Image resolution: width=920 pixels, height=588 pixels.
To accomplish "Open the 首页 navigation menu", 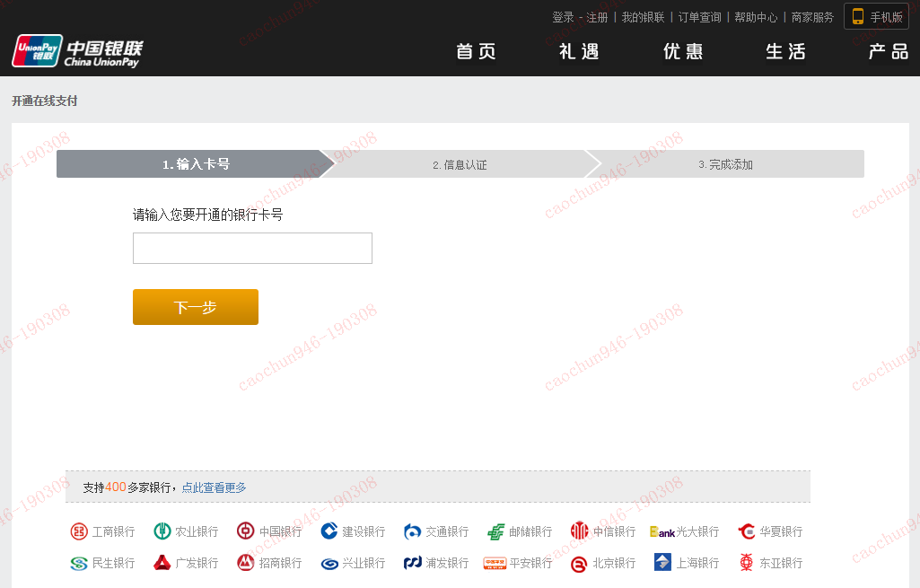I will [477, 52].
